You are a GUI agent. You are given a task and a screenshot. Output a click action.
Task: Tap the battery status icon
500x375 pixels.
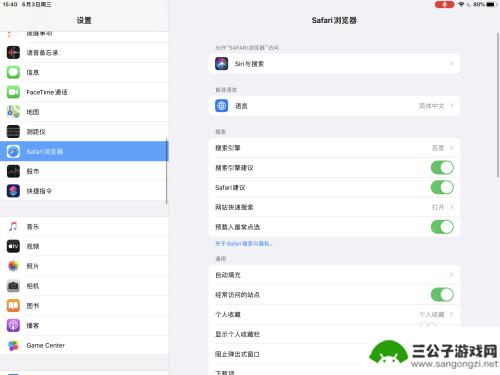491,4
